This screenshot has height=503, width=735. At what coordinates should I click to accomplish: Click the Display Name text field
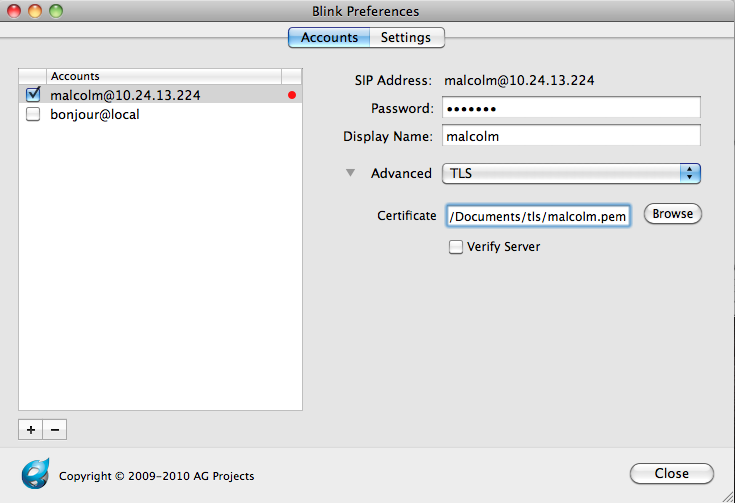[x=570, y=136]
